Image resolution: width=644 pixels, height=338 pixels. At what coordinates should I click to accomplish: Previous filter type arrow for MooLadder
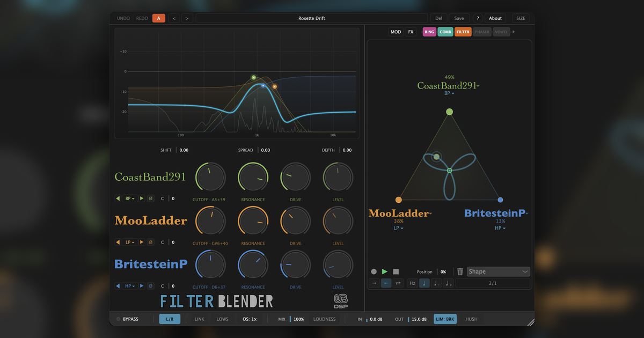tap(118, 242)
